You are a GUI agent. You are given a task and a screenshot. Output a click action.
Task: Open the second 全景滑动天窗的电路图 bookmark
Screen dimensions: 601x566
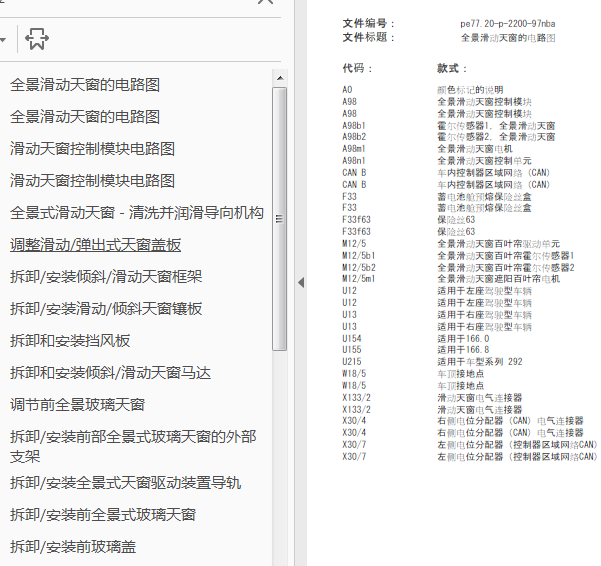pyautogui.click(x=85, y=117)
